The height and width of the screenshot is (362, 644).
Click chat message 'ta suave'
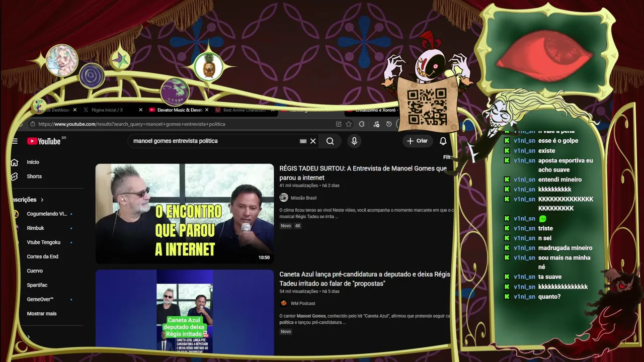(x=550, y=277)
